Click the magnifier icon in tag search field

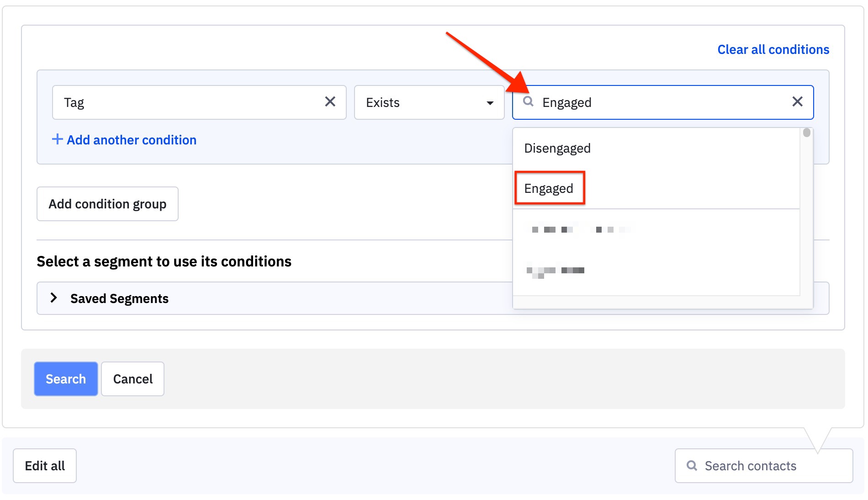point(528,101)
